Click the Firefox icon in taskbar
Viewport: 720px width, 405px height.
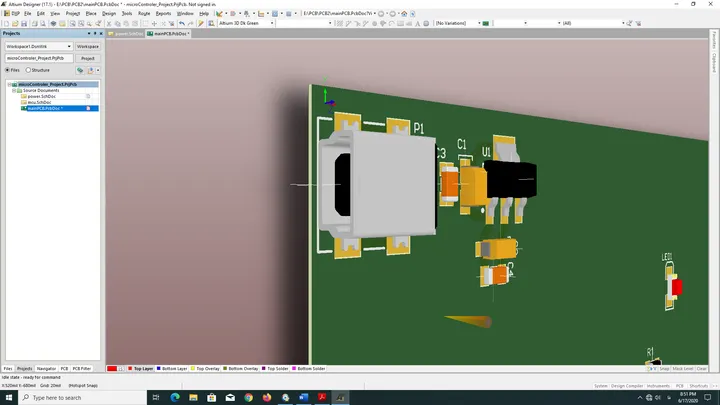coord(267,398)
